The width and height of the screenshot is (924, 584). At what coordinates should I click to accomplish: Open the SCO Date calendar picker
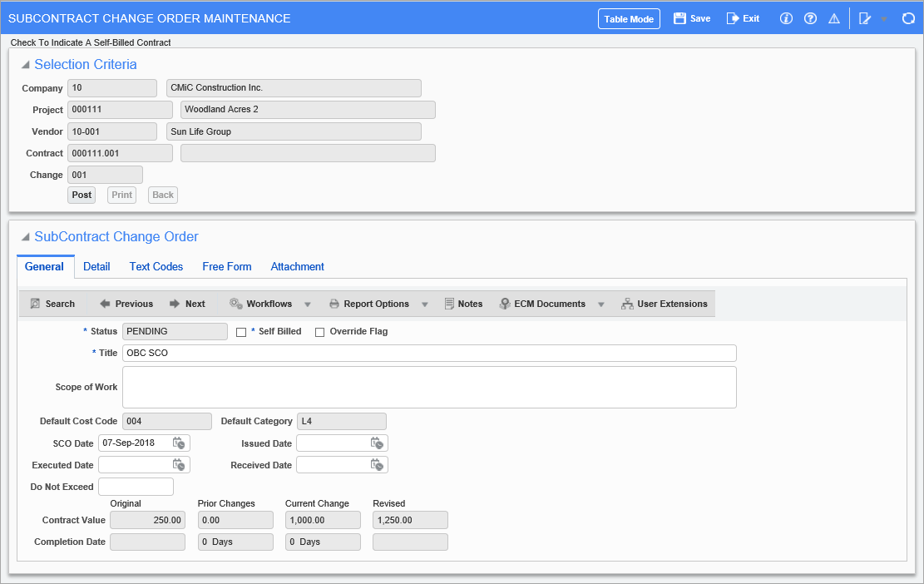tap(179, 443)
